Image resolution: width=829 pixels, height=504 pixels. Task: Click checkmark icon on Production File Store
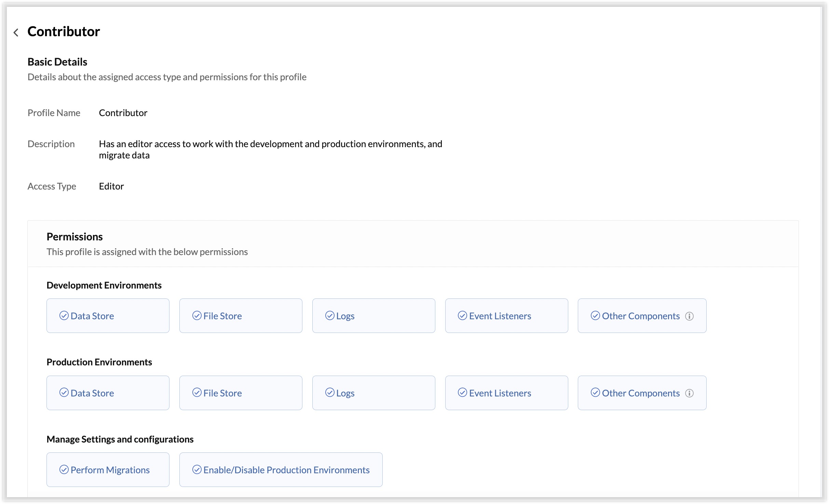[197, 393]
